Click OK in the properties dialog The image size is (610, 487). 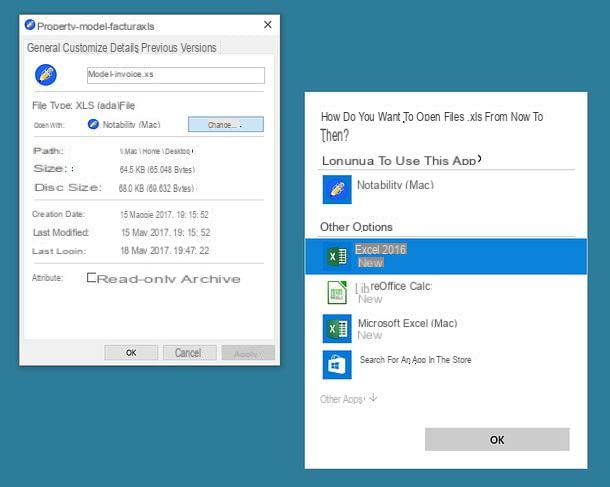[131, 352]
